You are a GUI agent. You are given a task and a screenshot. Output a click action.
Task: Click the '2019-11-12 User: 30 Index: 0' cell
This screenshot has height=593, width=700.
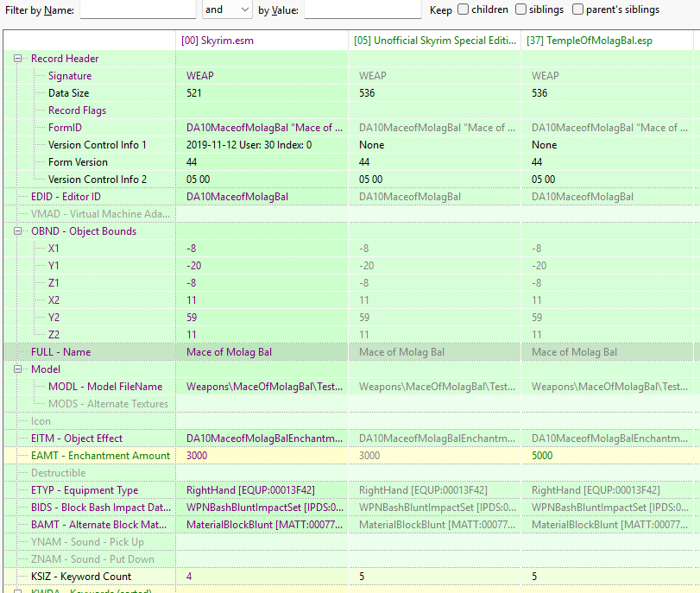[249, 145]
